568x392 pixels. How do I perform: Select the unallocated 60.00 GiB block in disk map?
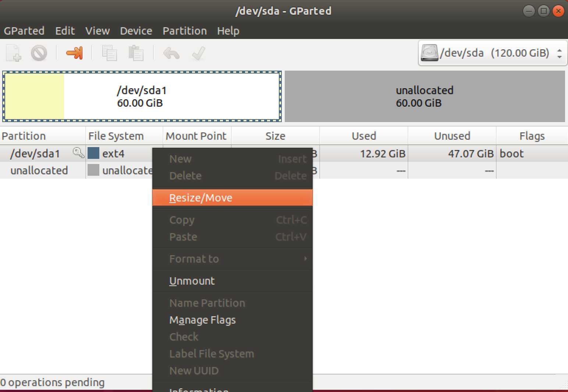[x=425, y=96]
